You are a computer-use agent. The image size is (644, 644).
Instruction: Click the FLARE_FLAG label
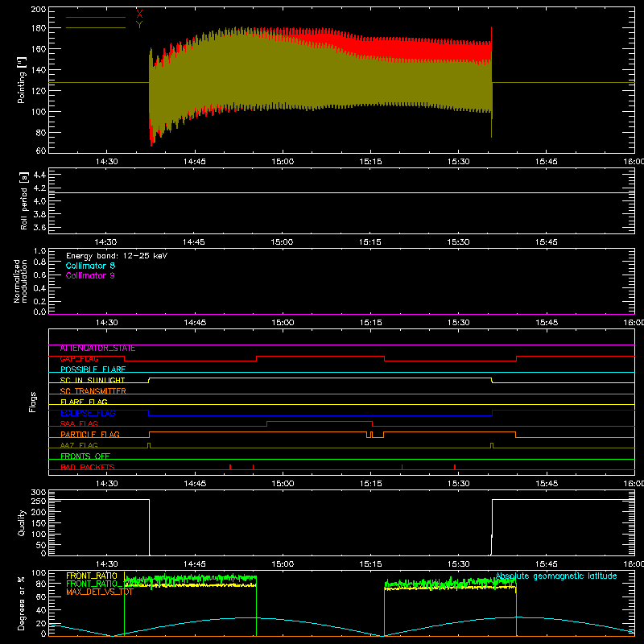point(84,402)
